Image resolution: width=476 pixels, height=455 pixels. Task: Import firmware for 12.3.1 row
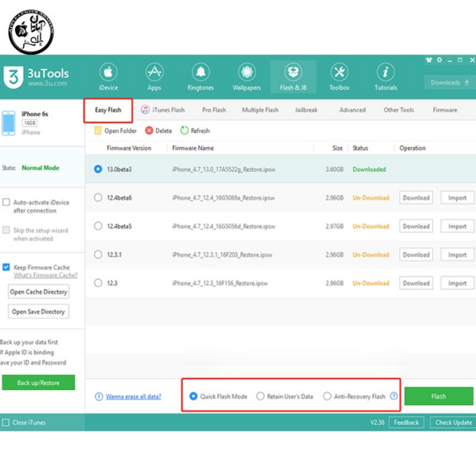click(x=457, y=254)
